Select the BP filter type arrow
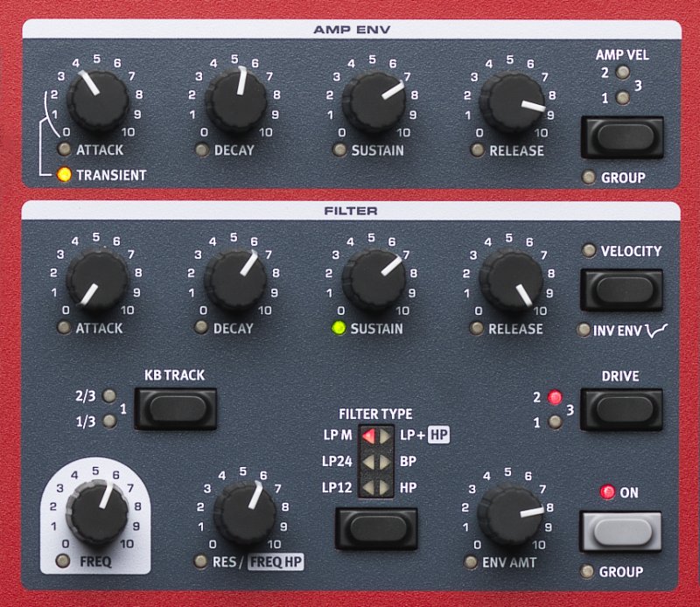The width and height of the screenshot is (700, 607). point(386,460)
